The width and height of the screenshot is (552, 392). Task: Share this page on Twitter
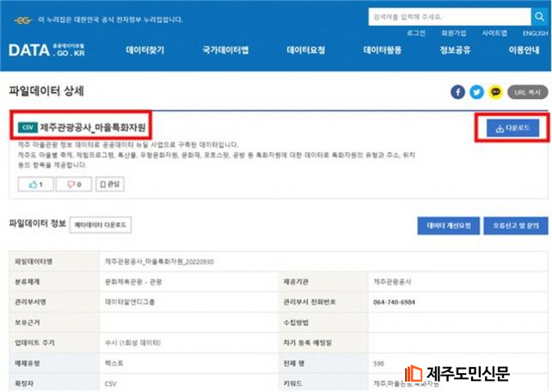(476, 92)
